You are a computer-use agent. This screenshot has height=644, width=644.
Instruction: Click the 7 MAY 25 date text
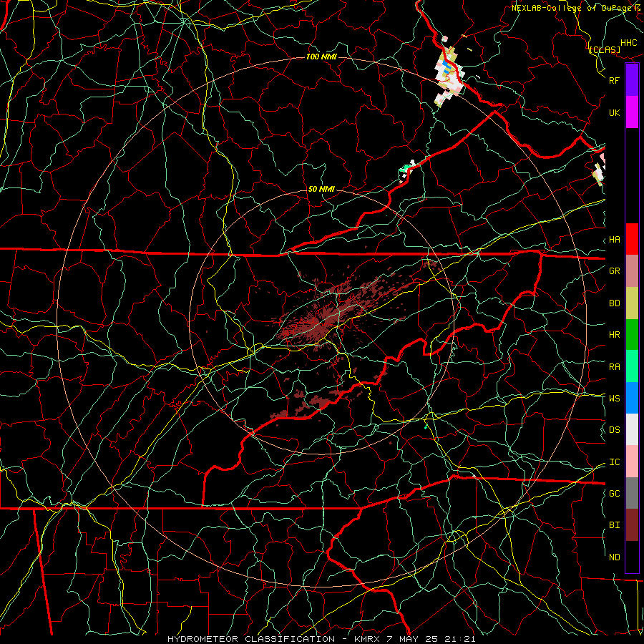(412, 639)
